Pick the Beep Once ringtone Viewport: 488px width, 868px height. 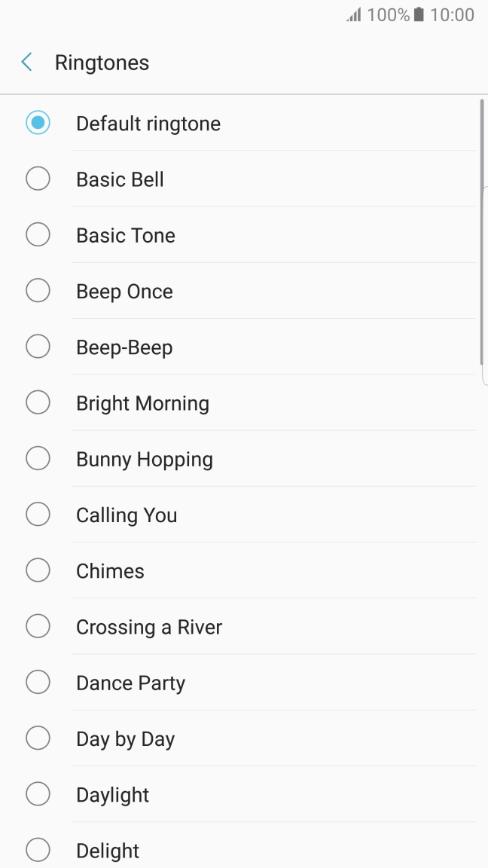(124, 290)
